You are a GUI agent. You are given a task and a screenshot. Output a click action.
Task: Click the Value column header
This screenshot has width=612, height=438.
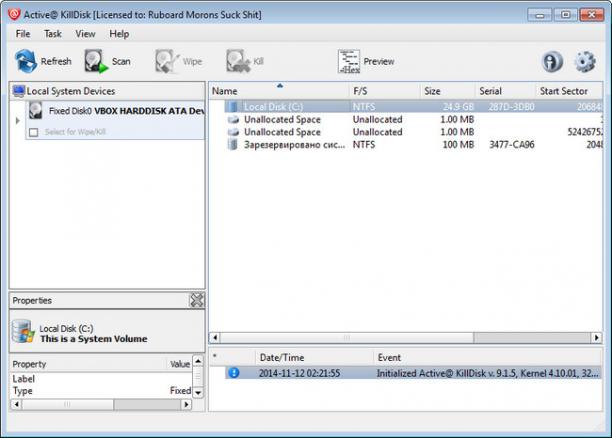click(x=180, y=364)
